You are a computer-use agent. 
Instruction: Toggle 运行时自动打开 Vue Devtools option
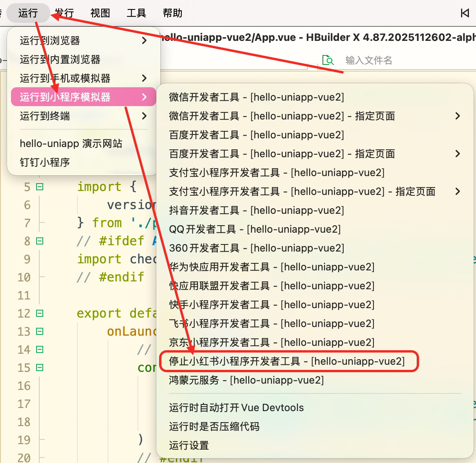[236, 408]
